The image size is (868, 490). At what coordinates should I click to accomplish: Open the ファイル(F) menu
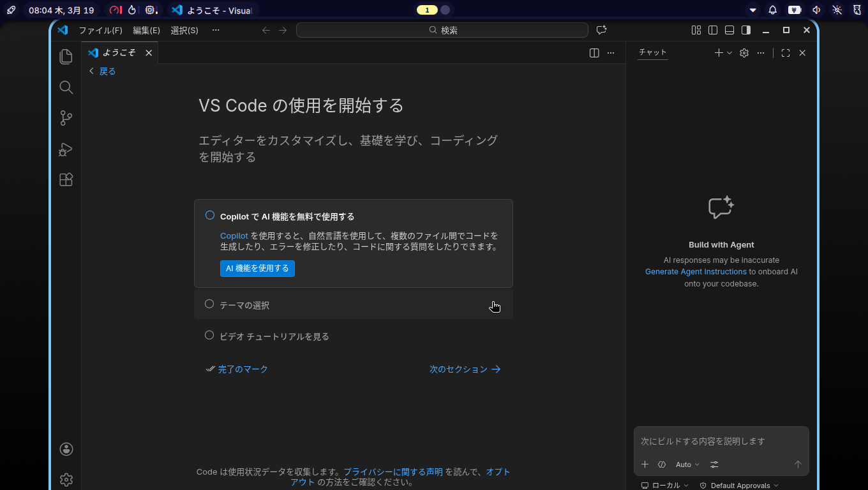tap(100, 30)
